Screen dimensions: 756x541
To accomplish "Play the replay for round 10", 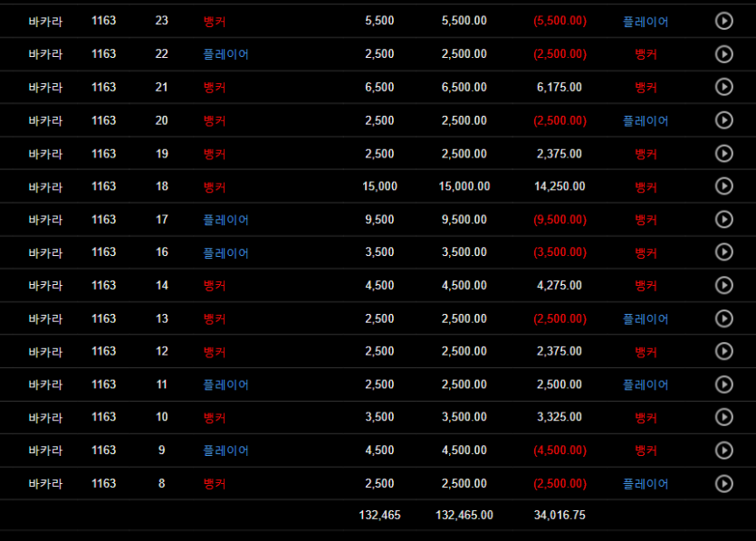I will coord(723,417).
